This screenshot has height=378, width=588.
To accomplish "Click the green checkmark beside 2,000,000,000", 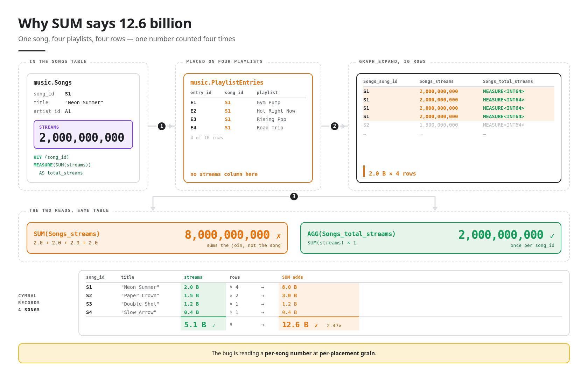I will 552,236.
